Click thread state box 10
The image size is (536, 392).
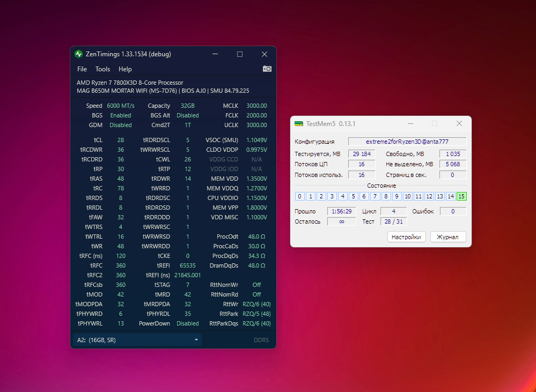point(407,196)
